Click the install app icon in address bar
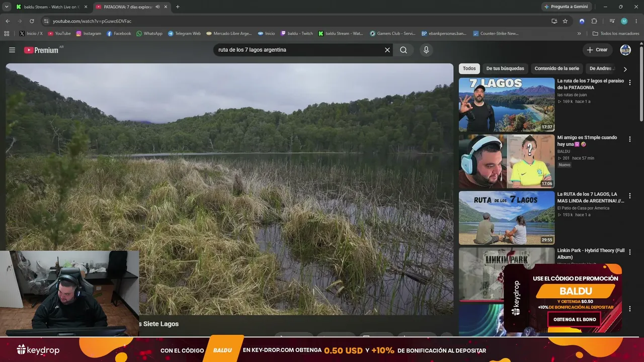 coord(554,21)
